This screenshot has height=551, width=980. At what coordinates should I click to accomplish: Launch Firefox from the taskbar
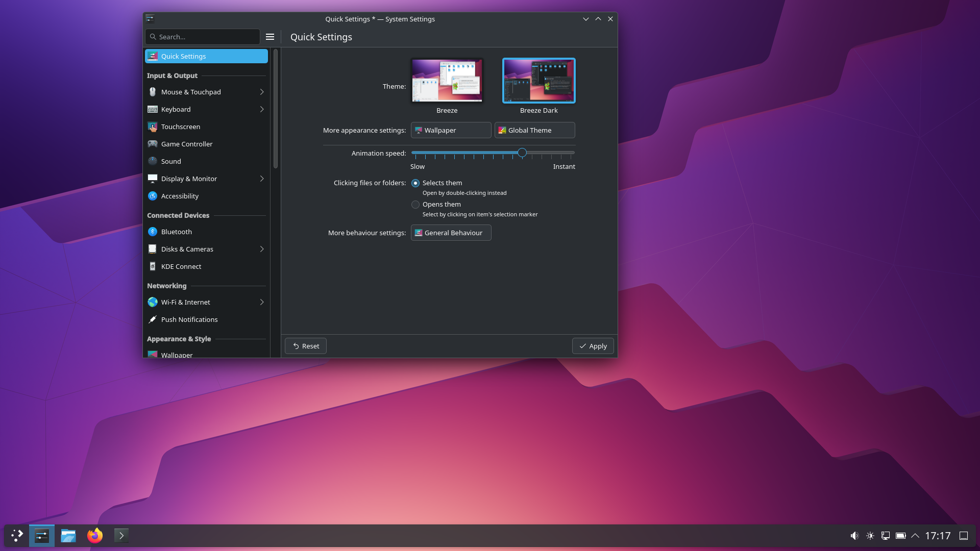(95, 536)
